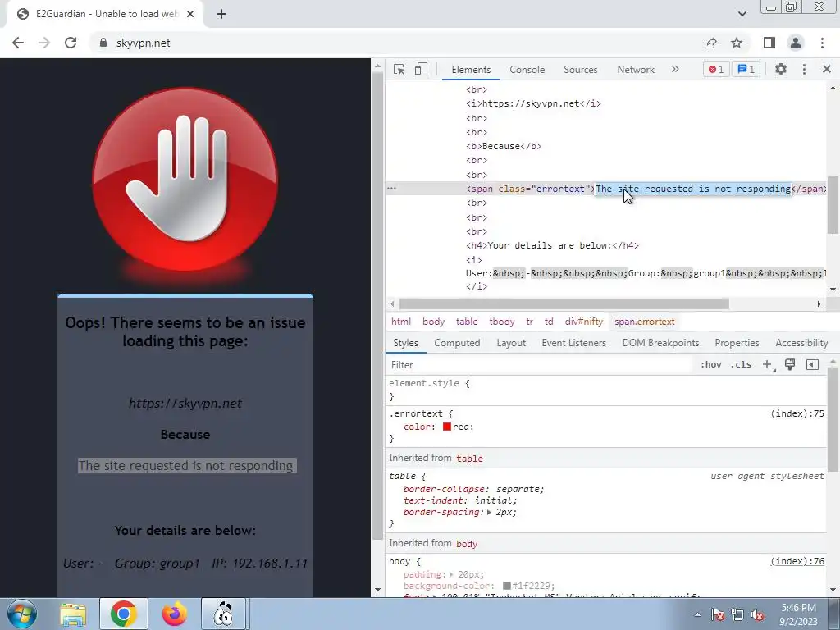Open Firefox from the taskbar
The image size is (840, 630).
click(x=174, y=614)
